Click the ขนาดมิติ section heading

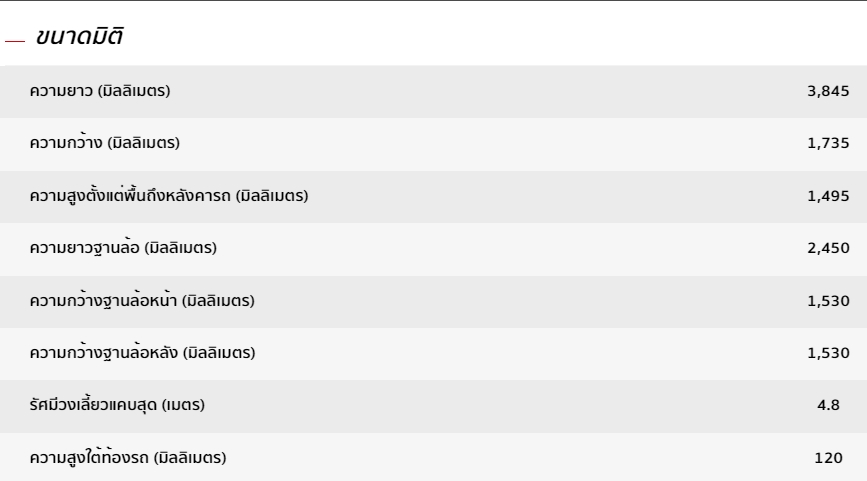point(79,37)
